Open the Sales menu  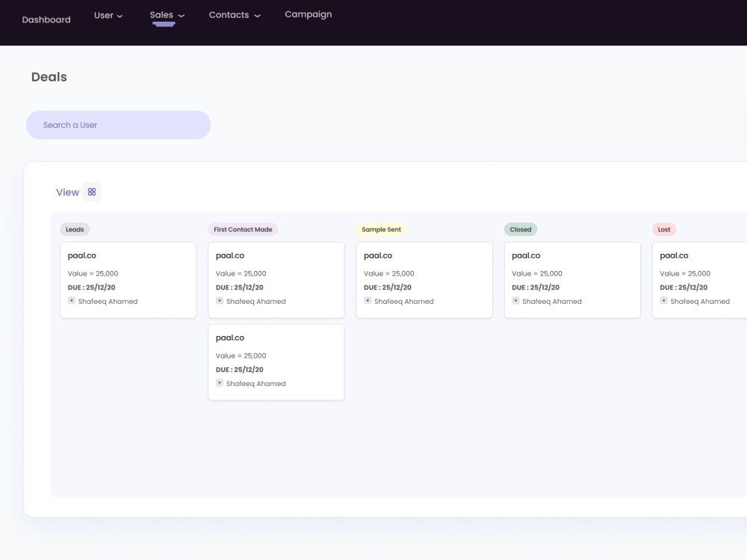click(161, 15)
